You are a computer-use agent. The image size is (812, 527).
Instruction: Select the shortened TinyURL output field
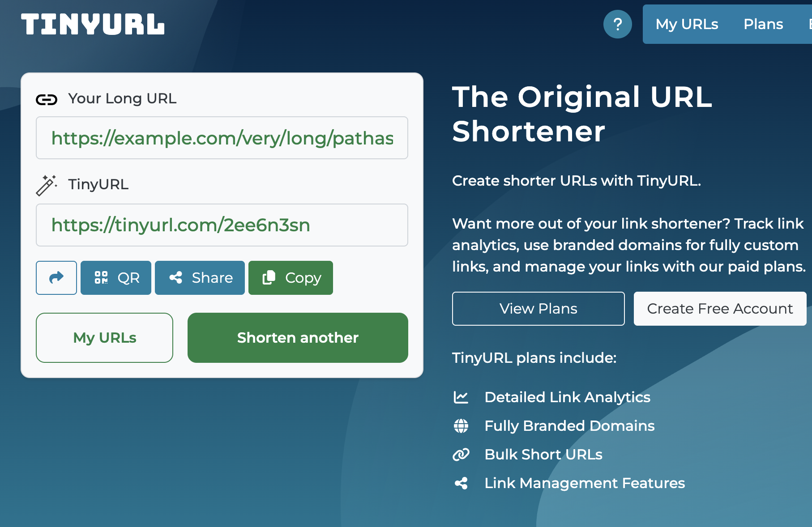tap(222, 225)
